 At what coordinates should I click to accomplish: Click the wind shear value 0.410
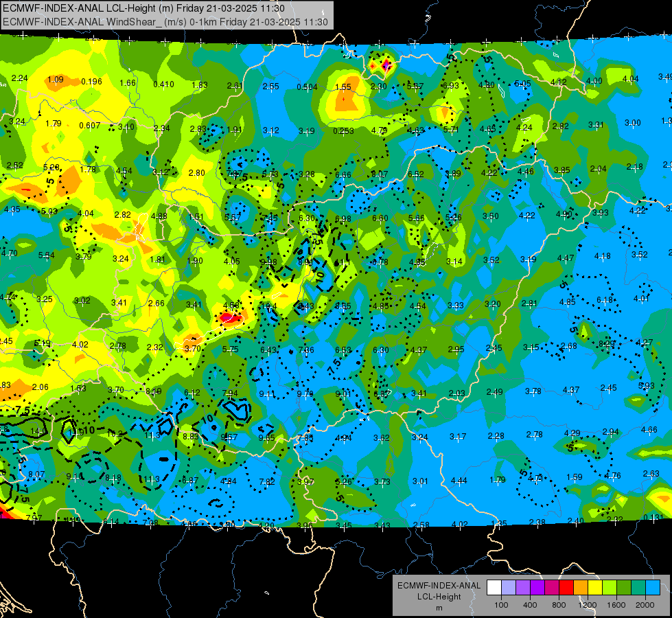pyautogui.click(x=164, y=84)
